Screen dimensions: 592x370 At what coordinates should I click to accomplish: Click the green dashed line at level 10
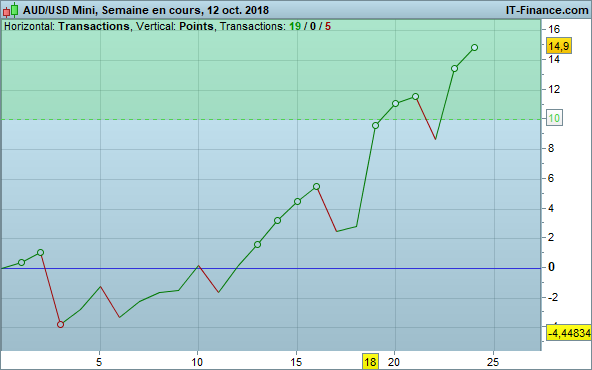coord(270,119)
